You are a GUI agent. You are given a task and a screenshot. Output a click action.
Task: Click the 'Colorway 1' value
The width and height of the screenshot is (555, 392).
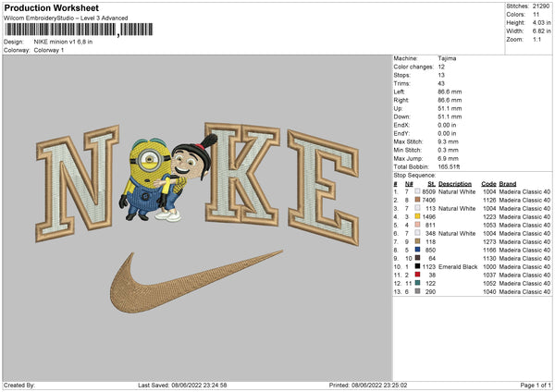point(49,50)
